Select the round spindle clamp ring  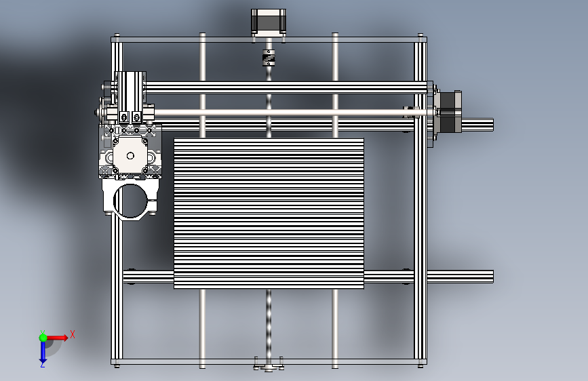tap(130, 201)
